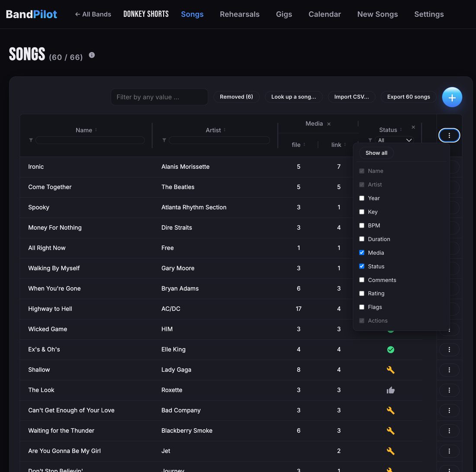Enable the Flags column checkbox
Viewport: 476px width, 472px height.
[x=362, y=307]
